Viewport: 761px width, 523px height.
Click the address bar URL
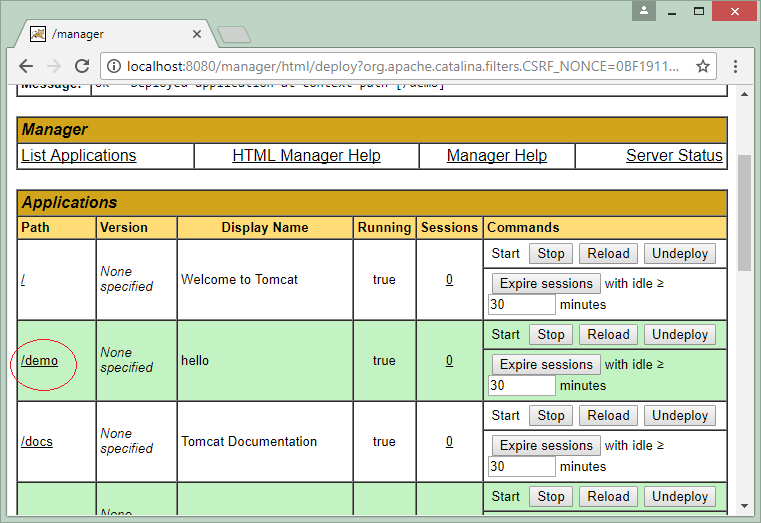pyautogui.click(x=402, y=66)
